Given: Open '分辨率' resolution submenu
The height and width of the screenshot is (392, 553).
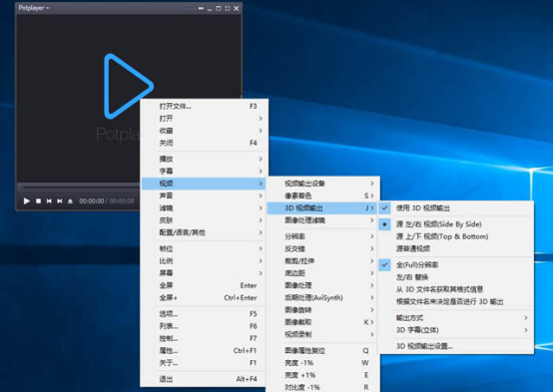Looking at the screenshot, I should pos(322,236).
